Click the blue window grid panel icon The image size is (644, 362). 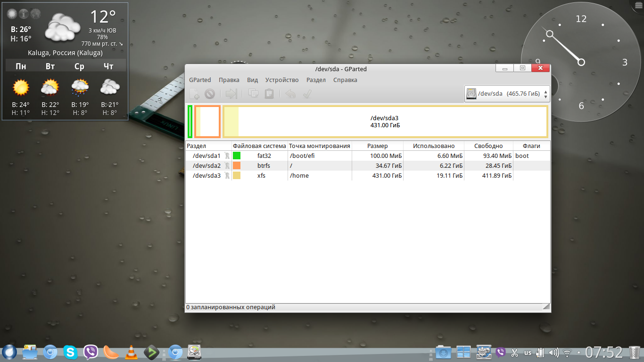[463, 352]
